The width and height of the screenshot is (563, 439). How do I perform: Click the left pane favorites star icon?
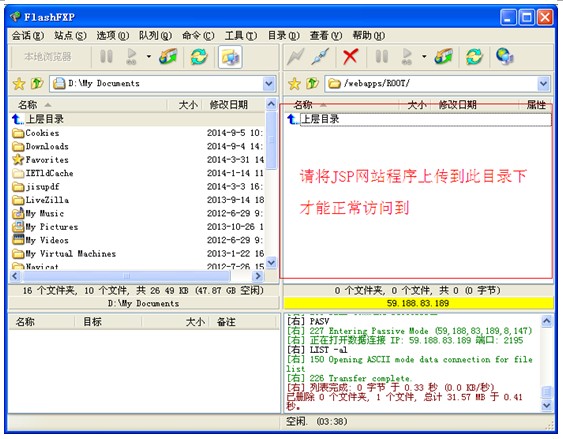pyautogui.click(x=19, y=84)
